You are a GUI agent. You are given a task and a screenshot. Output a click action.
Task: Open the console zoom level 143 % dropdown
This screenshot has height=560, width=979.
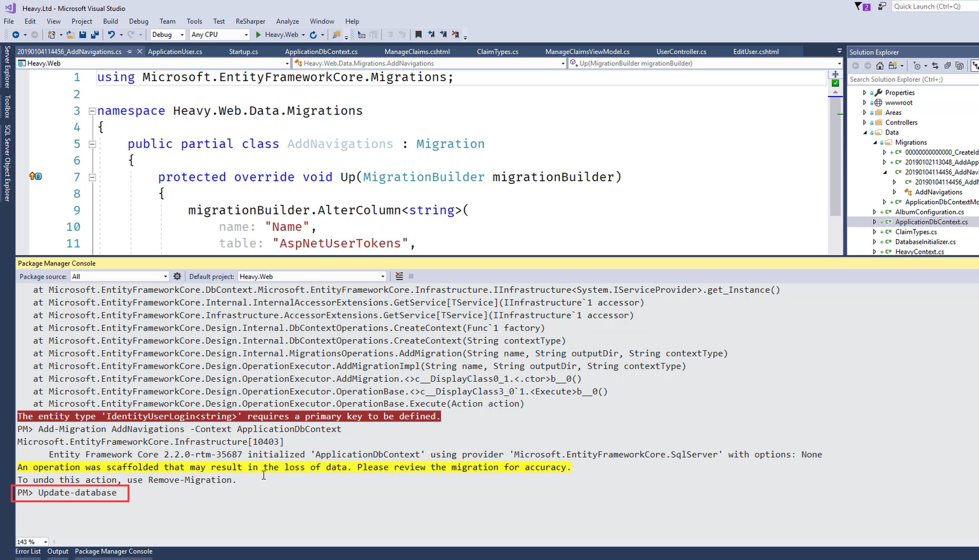(32, 542)
